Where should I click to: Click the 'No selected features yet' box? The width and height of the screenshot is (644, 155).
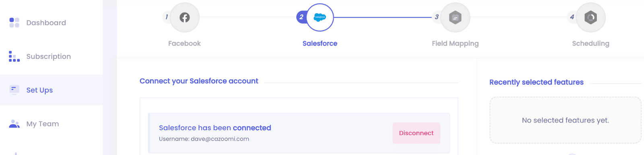pos(565,120)
